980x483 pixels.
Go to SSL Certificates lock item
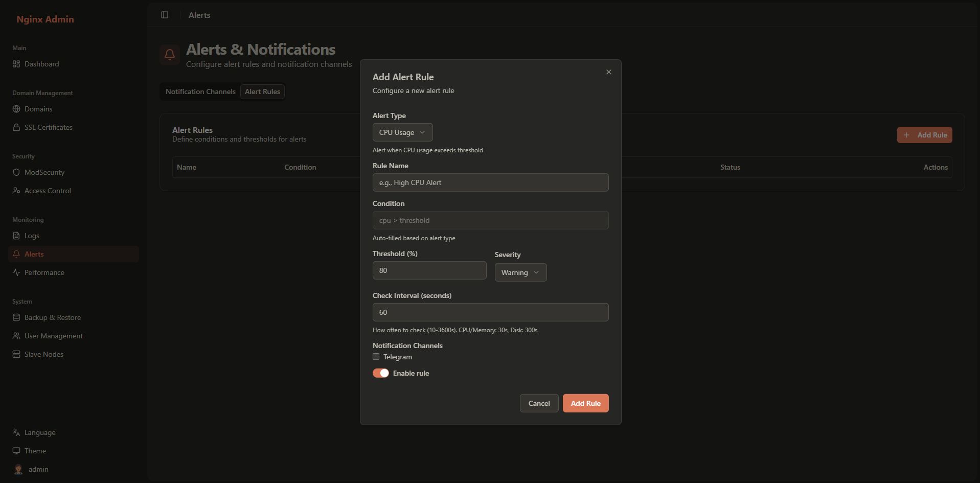click(x=48, y=127)
